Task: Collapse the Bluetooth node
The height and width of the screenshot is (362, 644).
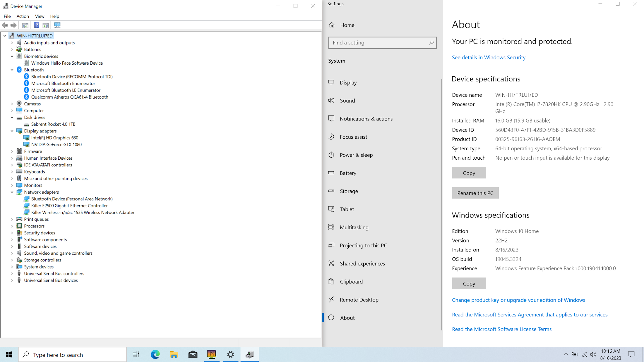Action: point(12,70)
